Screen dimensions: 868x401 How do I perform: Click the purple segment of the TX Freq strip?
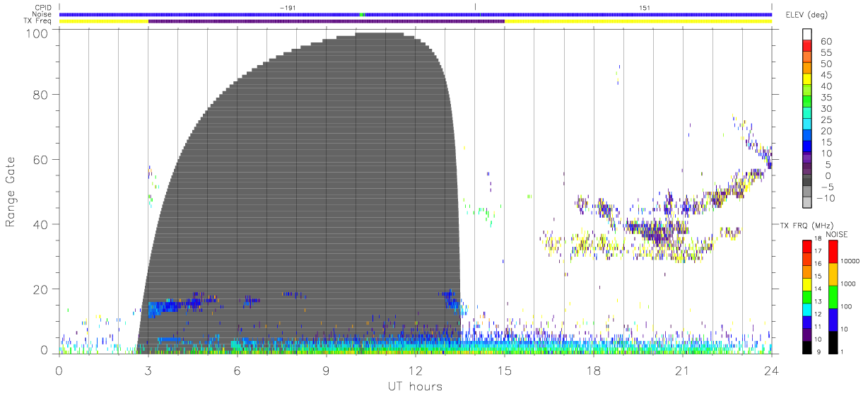coord(326,21)
